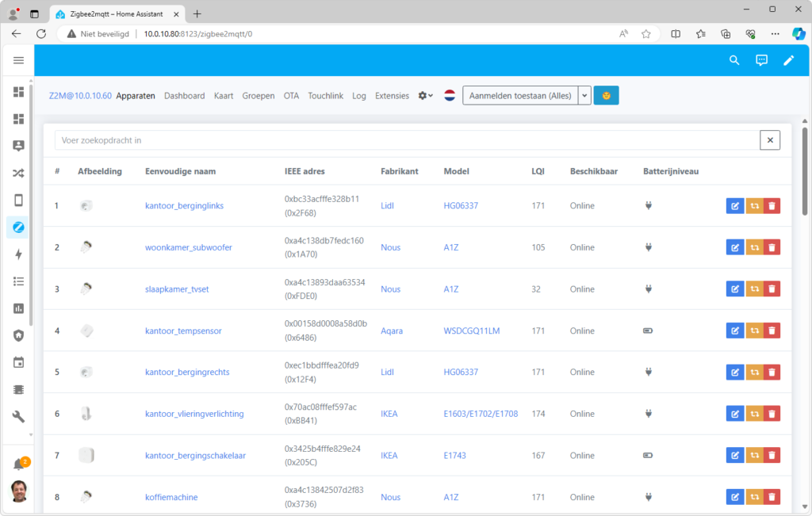Switch to the Kaart tab

(x=224, y=96)
